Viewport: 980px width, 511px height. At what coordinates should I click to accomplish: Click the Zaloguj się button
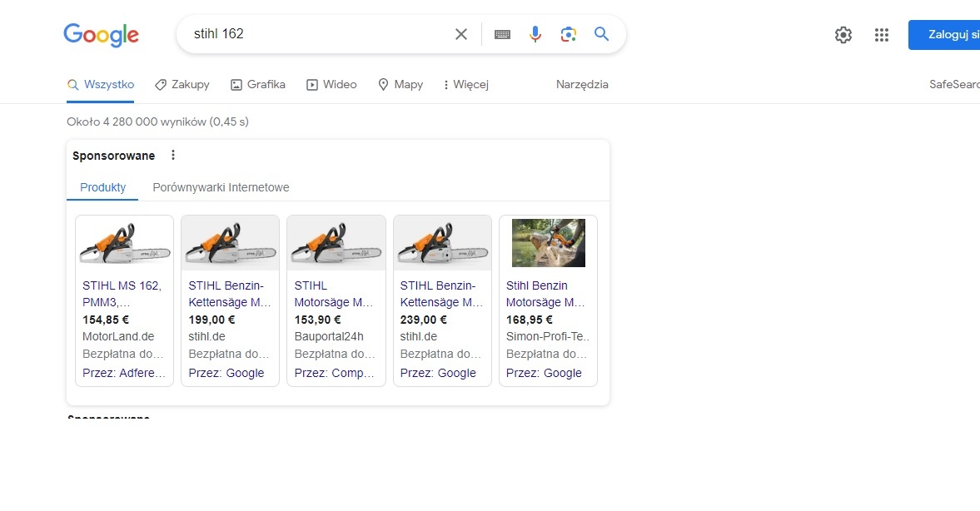(x=944, y=34)
